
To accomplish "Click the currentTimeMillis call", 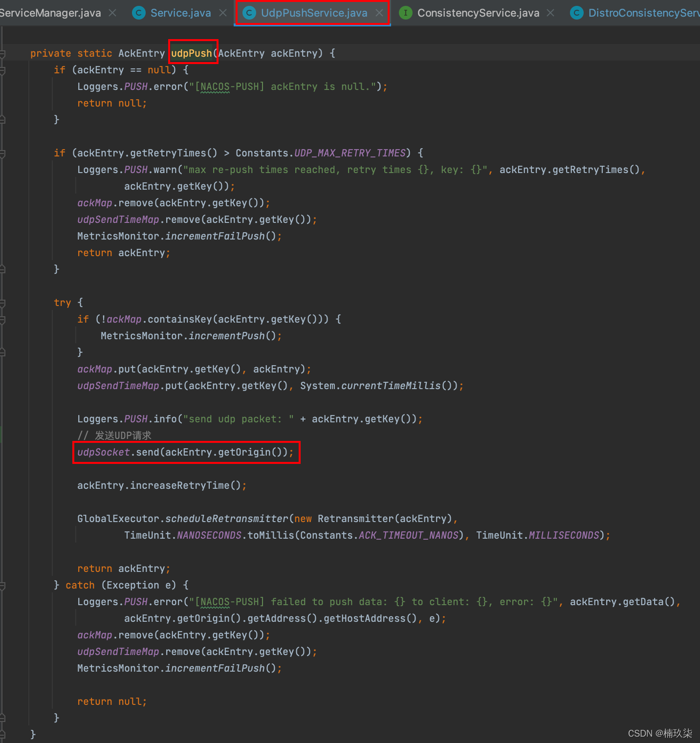I will 391,386.
